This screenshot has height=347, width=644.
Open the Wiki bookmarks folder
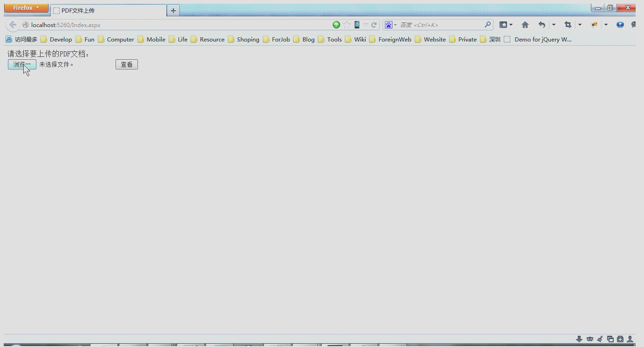pyautogui.click(x=356, y=40)
